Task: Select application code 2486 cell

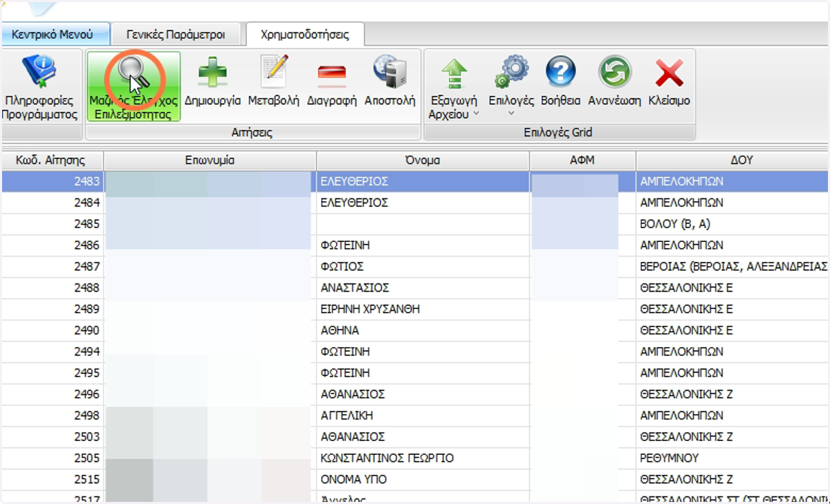Action: click(x=52, y=245)
